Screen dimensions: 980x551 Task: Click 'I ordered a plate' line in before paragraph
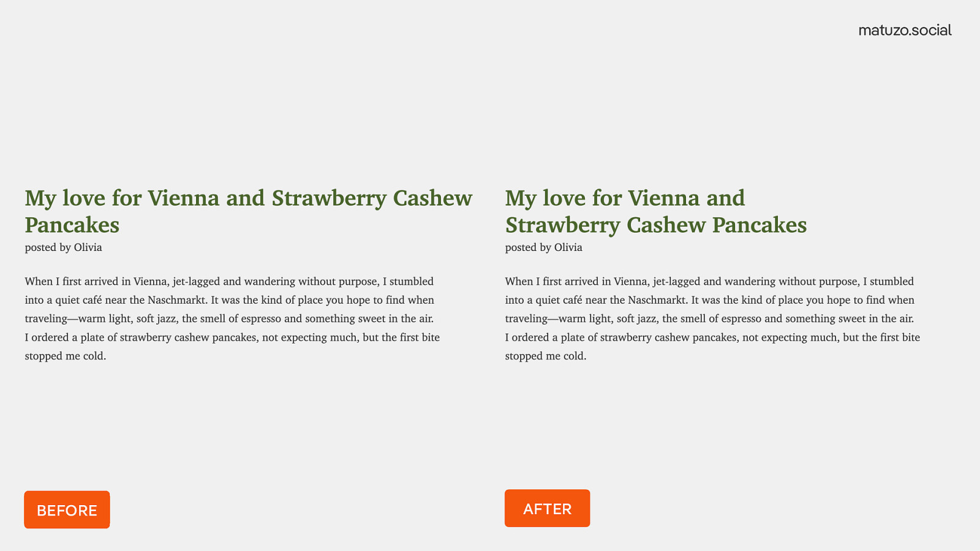point(232,337)
